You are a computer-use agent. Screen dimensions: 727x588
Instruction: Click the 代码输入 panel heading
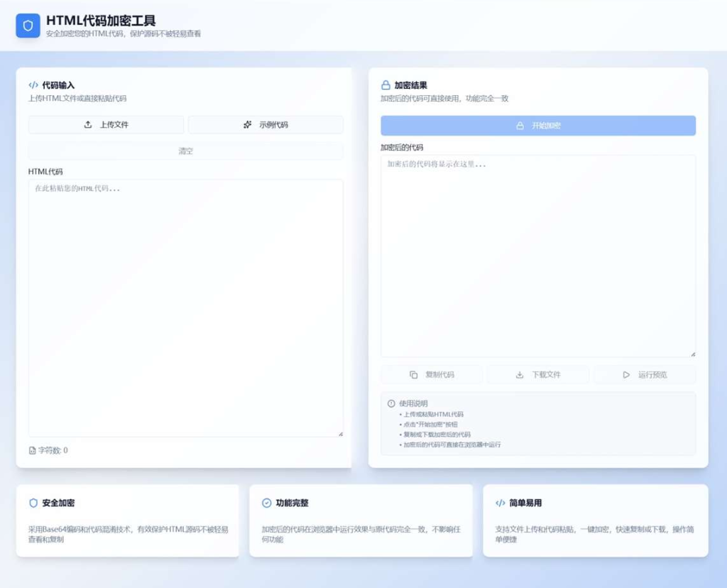pos(58,85)
